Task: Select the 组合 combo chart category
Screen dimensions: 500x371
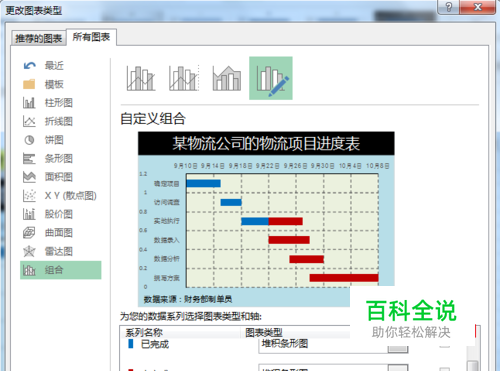Action: (x=60, y=270)
